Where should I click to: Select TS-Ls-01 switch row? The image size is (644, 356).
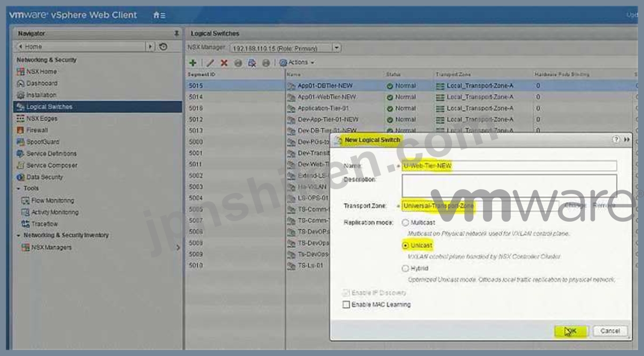258,265
